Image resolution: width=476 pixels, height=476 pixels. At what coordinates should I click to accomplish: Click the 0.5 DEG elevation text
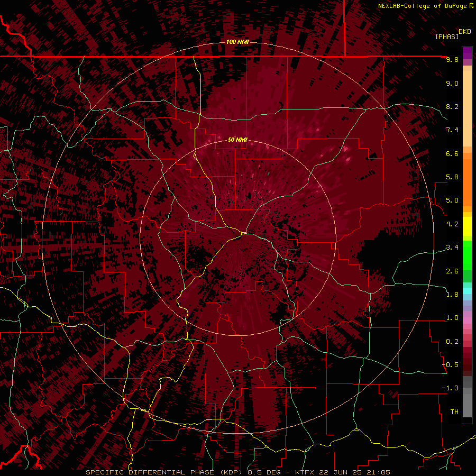[264, 472]
